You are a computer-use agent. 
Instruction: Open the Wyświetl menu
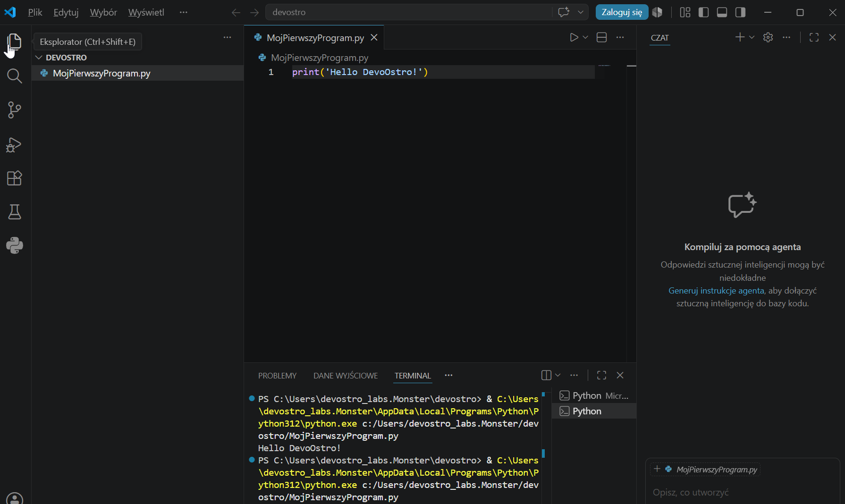coord(146,12)
